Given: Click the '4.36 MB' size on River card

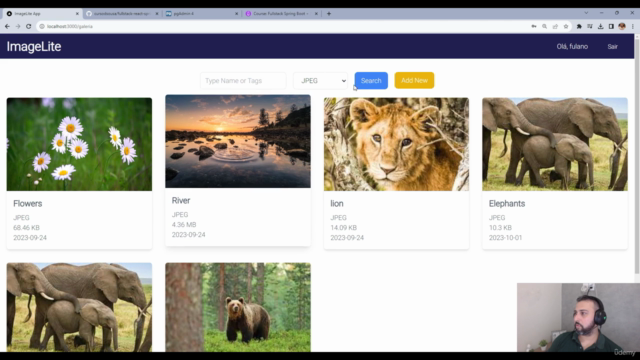Looking at the screenshot, I should (184, 225).
